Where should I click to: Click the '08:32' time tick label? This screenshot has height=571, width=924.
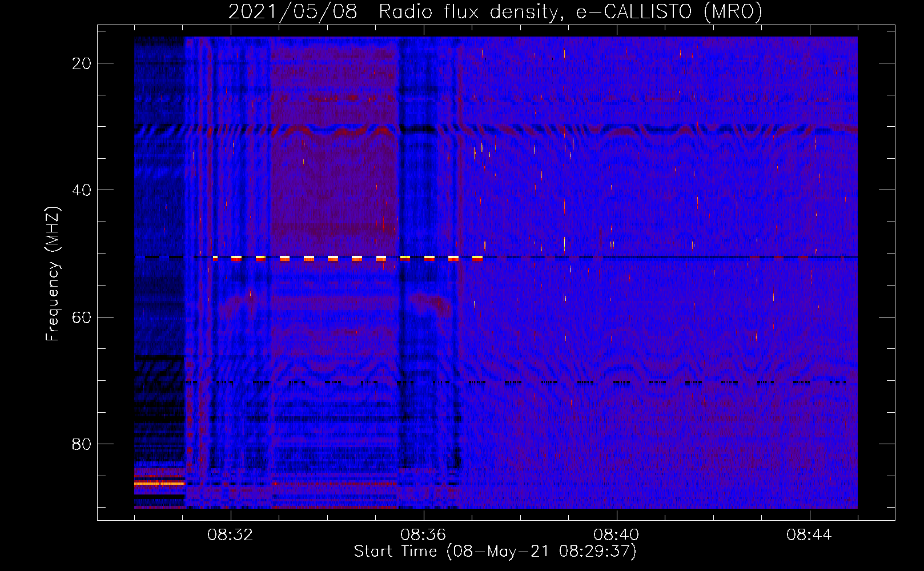point(230,535)
